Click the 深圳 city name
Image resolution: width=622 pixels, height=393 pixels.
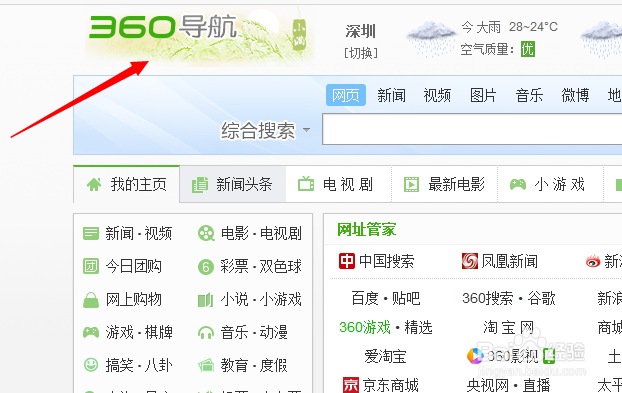[x=361, y=31]
